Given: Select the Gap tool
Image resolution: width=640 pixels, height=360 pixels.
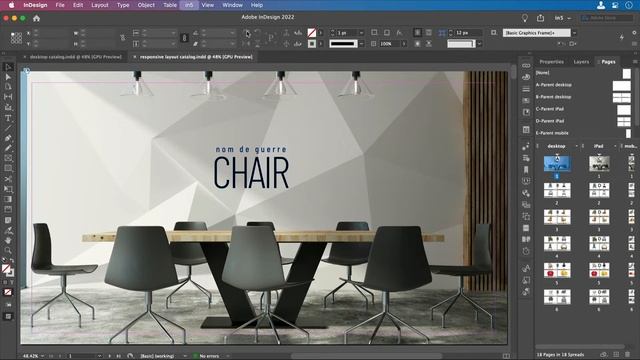Looking at the screenshot, I should pos(8,97).
